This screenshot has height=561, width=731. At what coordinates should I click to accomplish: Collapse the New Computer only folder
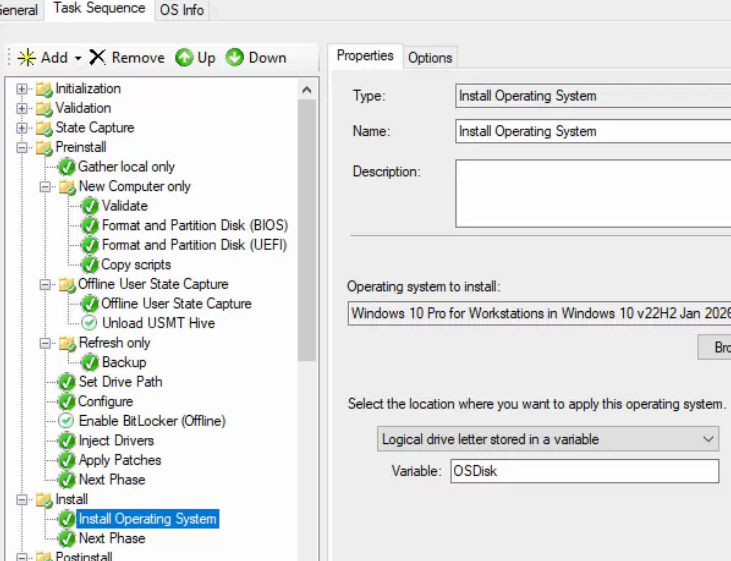45,187
